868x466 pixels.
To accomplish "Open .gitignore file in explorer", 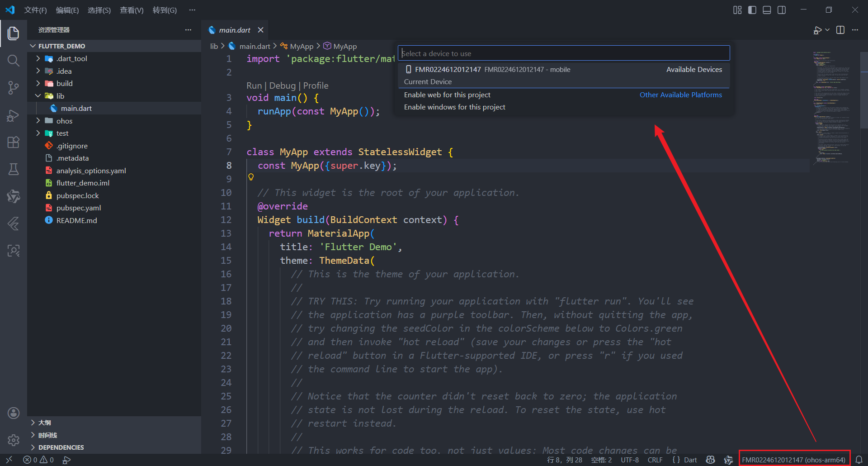I will click(x=114, y=146).
